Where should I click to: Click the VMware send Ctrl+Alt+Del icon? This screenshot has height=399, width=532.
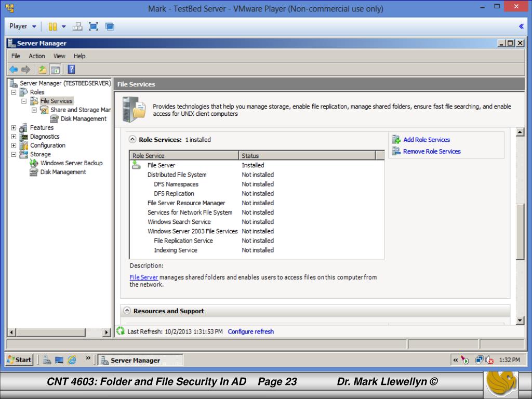77,26
